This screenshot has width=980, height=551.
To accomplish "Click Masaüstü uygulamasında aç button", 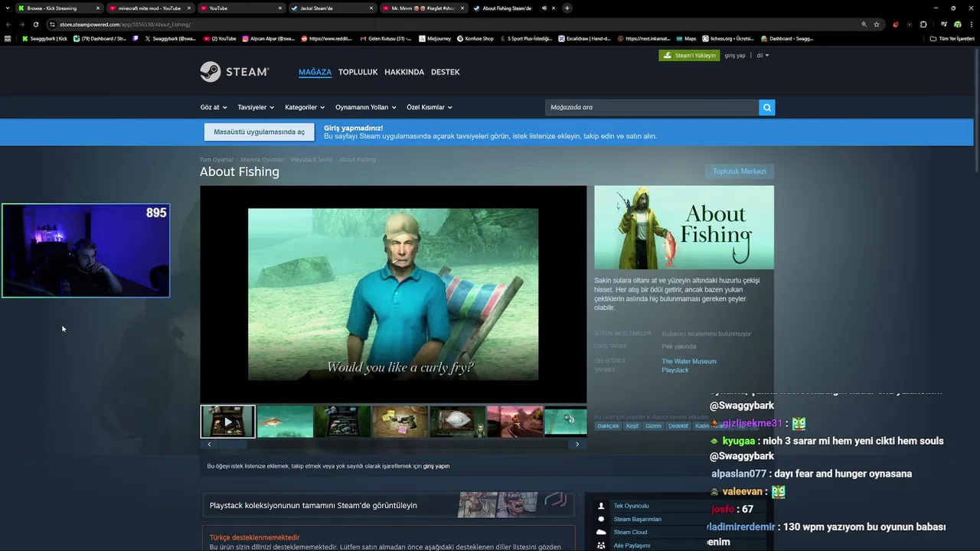I will 259,132.
